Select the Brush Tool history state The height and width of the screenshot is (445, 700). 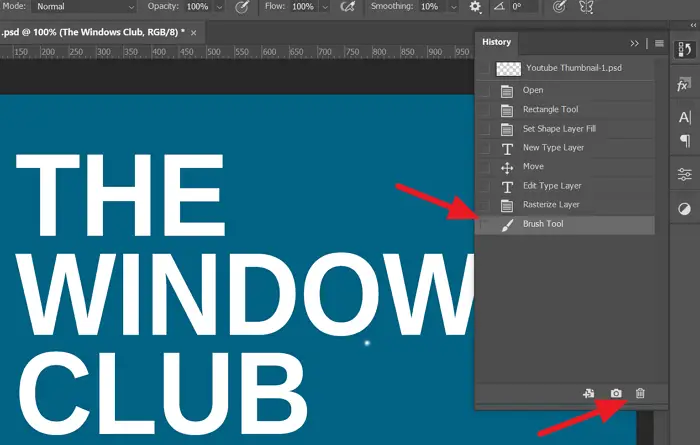pos(565,225)
